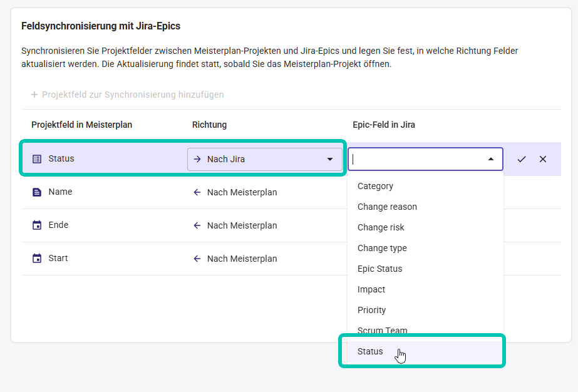
Task: Click the right arrow icon in Nach Jira dropdown
Action: click(198, 159)
